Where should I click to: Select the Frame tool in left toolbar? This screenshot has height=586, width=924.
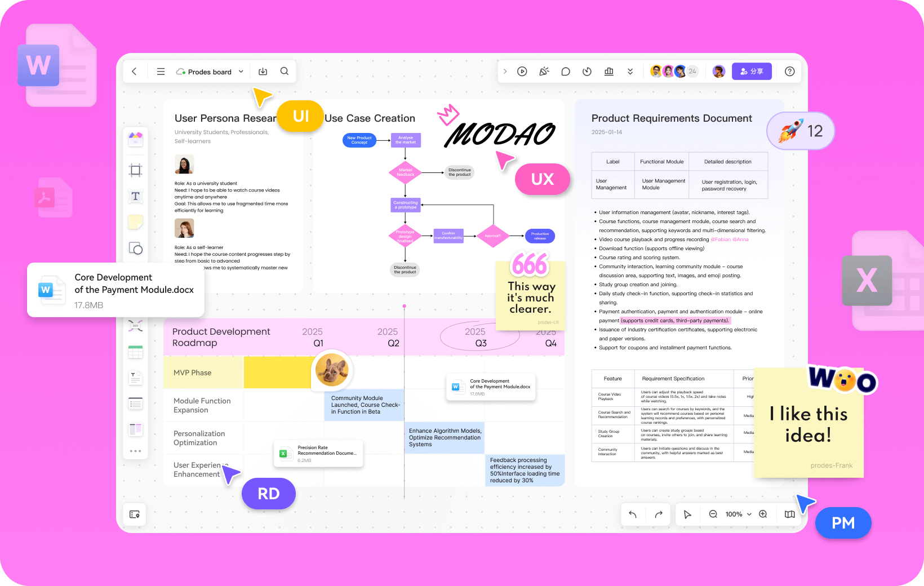(x=135, y=170)
